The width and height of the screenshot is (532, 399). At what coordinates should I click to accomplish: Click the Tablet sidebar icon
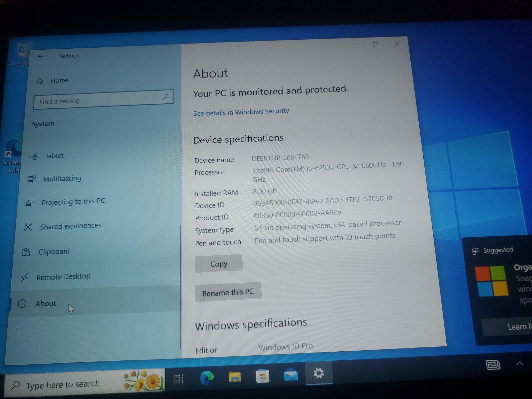click(x=33, y=156)
